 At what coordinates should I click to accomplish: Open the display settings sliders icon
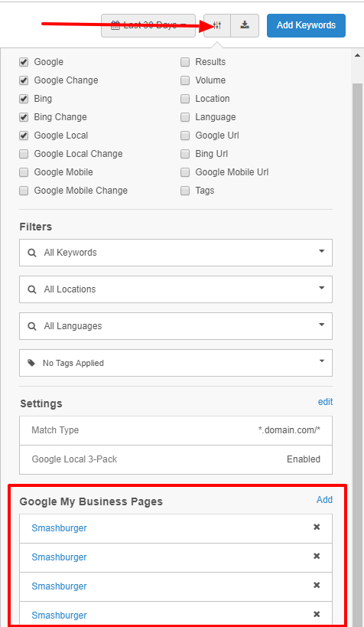point(217,25)
